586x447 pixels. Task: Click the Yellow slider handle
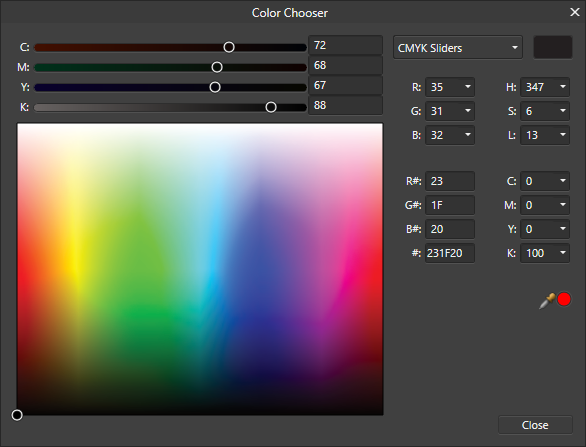coord(215,87)
